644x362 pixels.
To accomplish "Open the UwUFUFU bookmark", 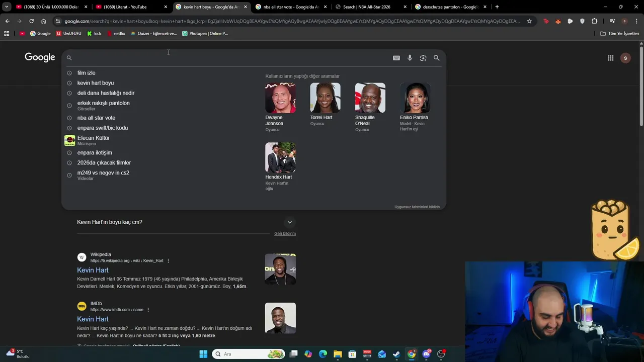I will pyautogui.click(x=68, y=33).
